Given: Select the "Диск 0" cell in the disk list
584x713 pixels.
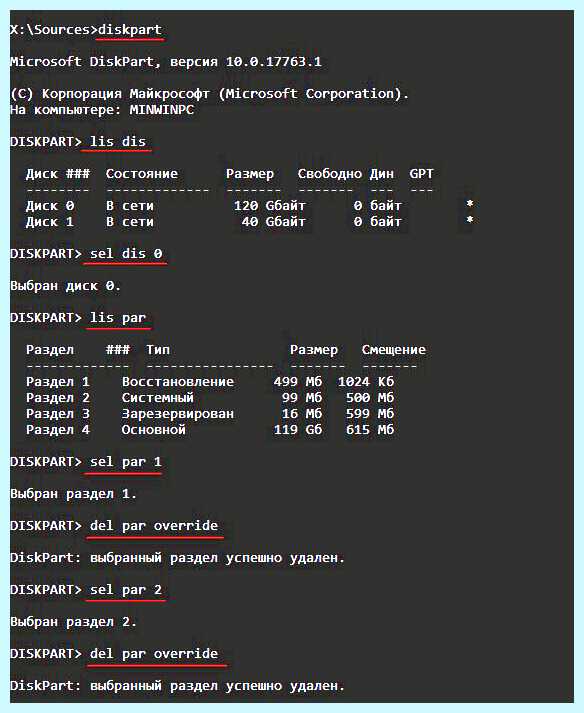Looking at the screenshot, I should coord(50,206).
